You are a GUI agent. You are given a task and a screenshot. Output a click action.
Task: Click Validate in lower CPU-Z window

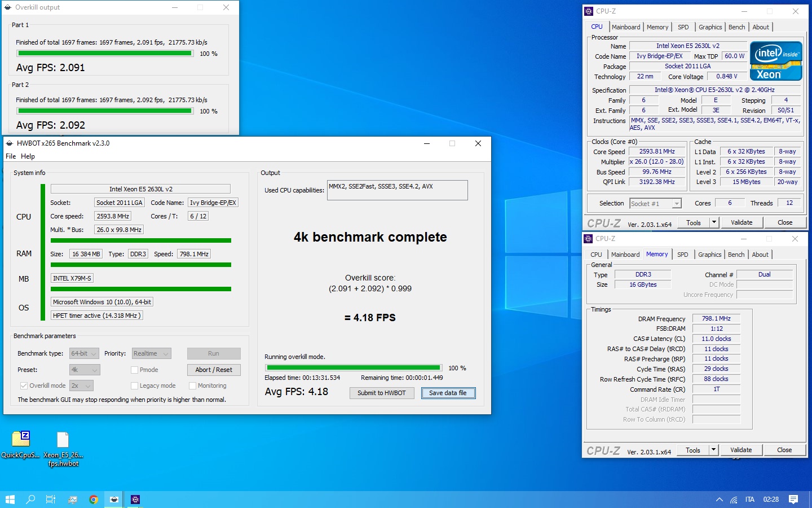741,450
